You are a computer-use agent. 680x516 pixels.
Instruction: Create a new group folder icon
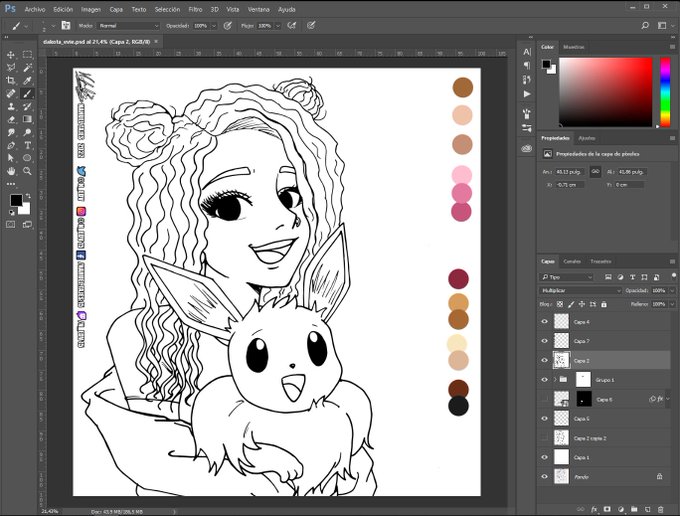tap(634, 509)
